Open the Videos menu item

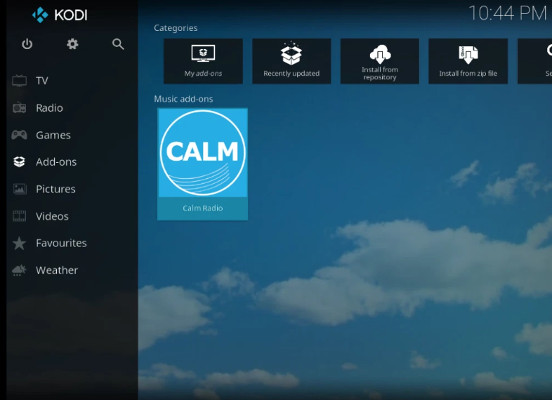tap(52, 216)
